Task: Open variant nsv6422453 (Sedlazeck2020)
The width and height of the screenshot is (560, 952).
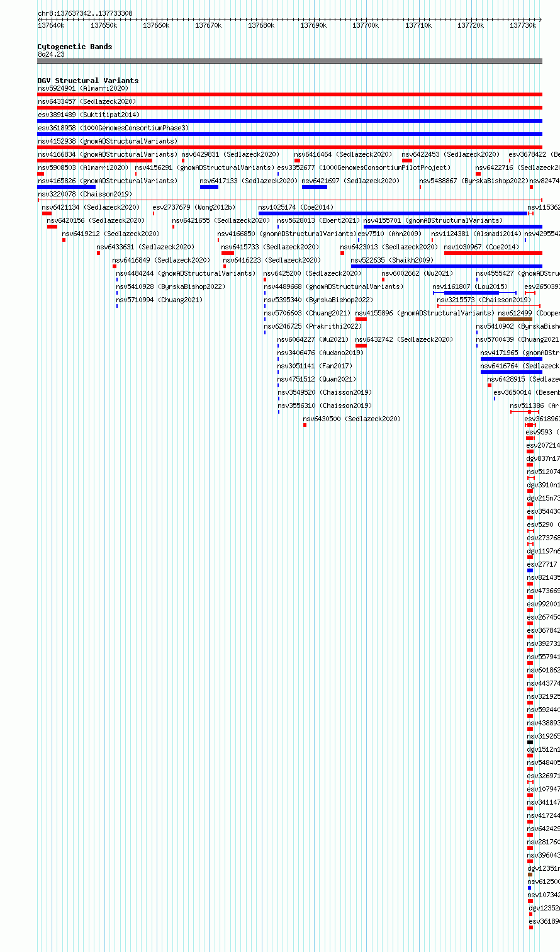Action: pos(451,154)
